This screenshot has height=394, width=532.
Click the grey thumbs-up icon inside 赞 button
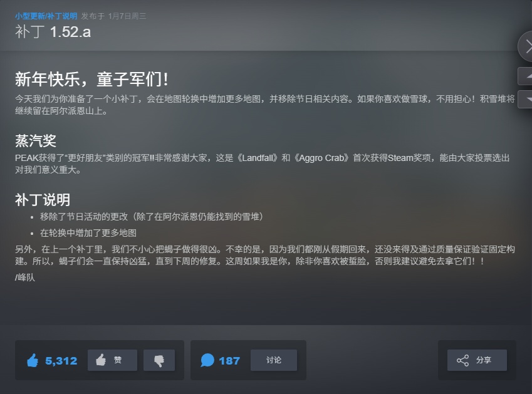coord(101,360)
